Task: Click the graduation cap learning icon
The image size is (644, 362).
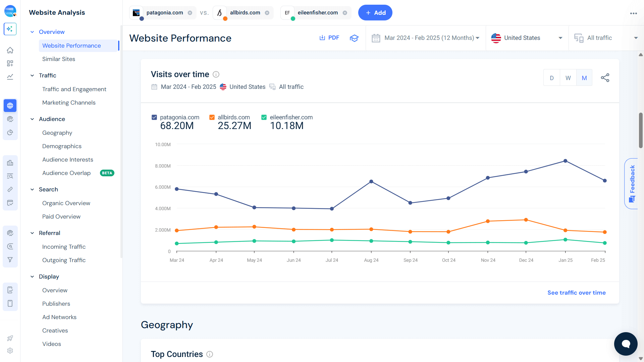Action: coord(354,38)
